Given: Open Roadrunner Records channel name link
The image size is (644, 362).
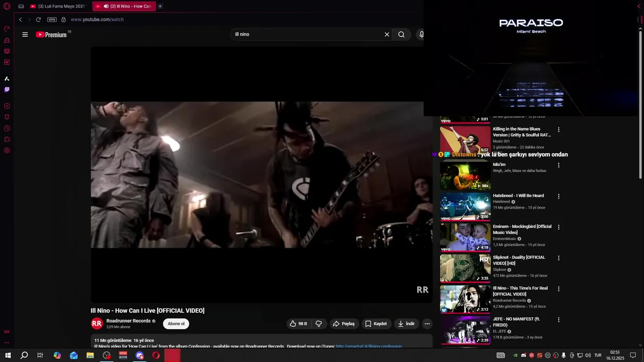Looking at the screenshot, I should coord(128,321).
